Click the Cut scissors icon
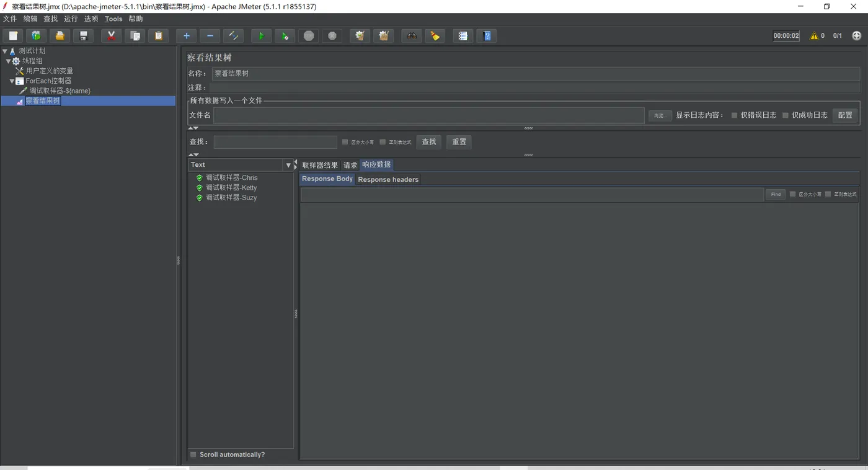 click(x=111, y=36)
